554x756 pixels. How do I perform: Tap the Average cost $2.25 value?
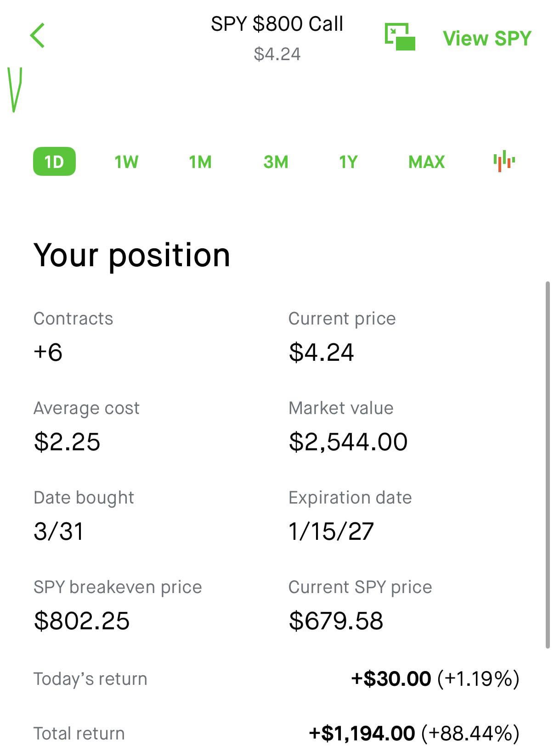(x=67, y=442)
